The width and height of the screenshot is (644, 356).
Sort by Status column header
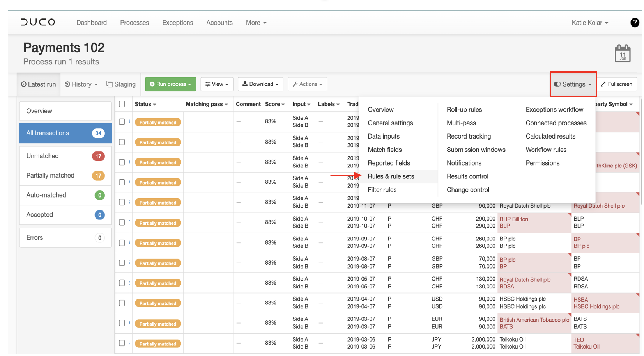[x=145, y=104]
